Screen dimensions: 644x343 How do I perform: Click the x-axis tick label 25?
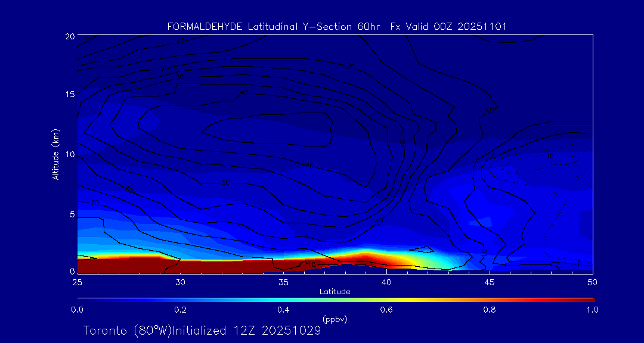click(x=77, y=282)
